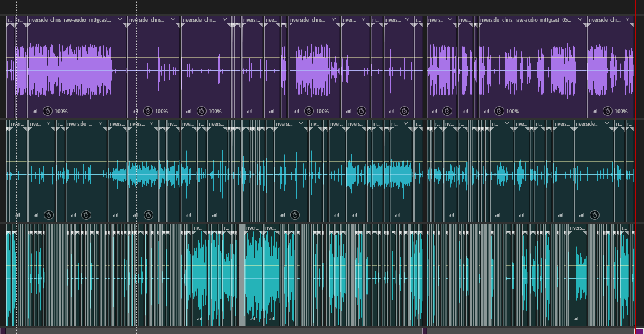Click volume bars icon on purple river... clip
This screenshot has width=644, height=334.
(x=349, y=111)
